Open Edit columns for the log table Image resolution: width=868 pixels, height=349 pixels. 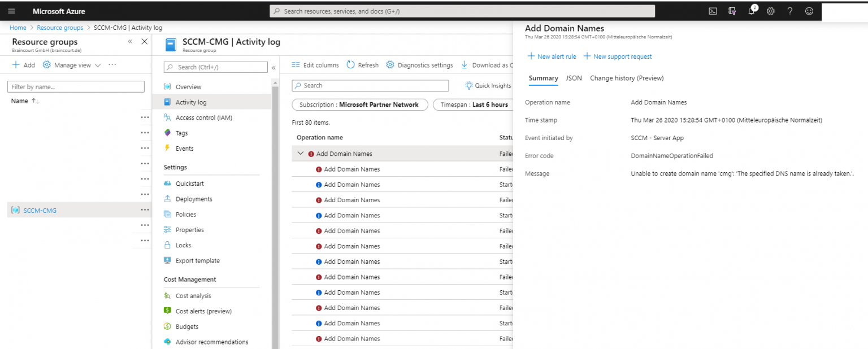(x=315, y=64)
